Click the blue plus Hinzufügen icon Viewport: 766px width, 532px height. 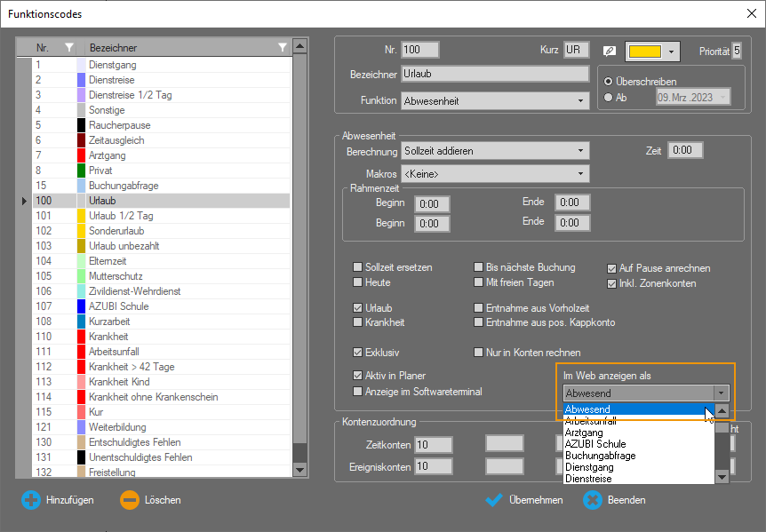pyautogui.click(x=31, y=500)
